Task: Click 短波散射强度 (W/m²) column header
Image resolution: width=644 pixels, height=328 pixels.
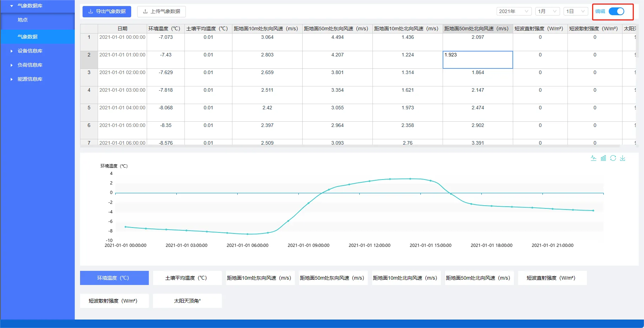Action: click(595, 29)
